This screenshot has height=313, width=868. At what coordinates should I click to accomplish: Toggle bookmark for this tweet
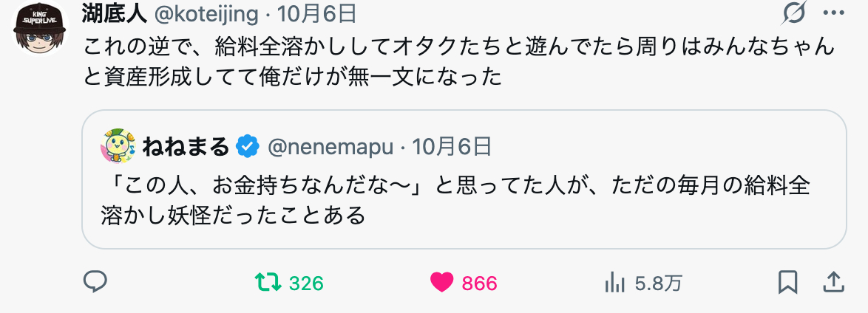(x=787, y=282)
